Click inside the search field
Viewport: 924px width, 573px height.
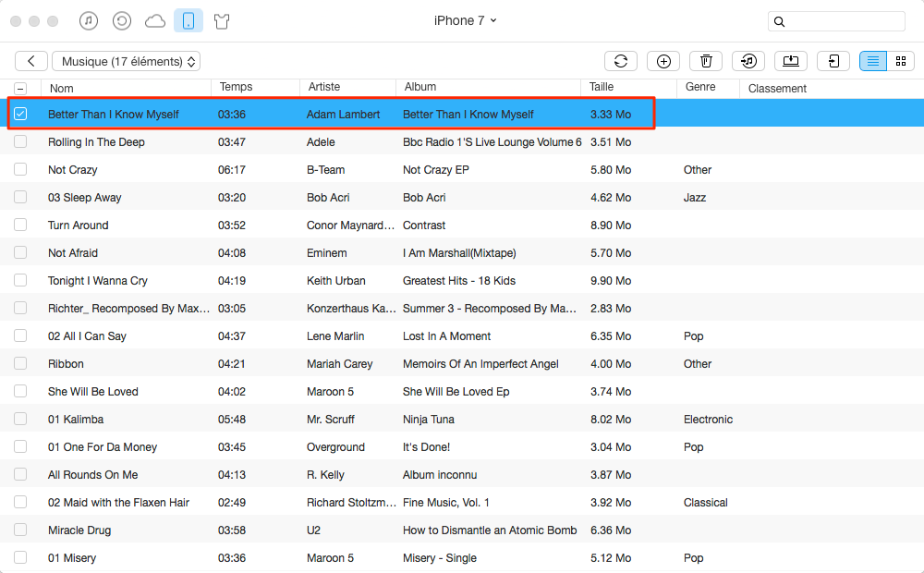pos(837,22)
